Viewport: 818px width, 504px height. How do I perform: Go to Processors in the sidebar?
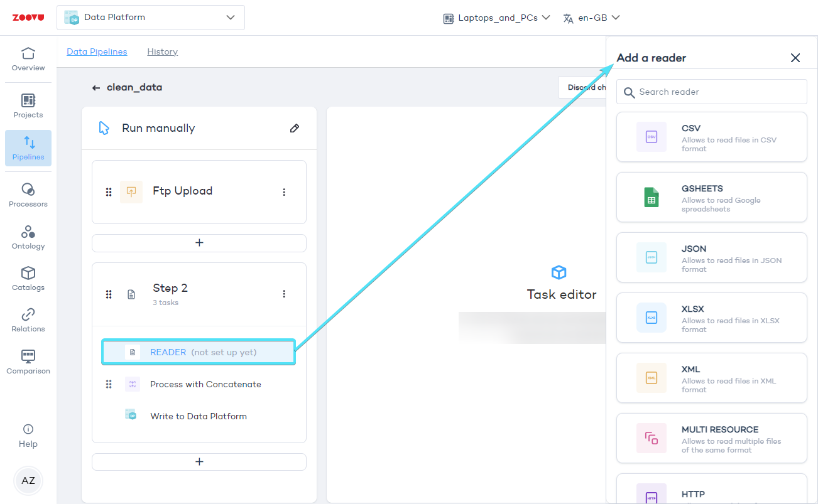28,195
